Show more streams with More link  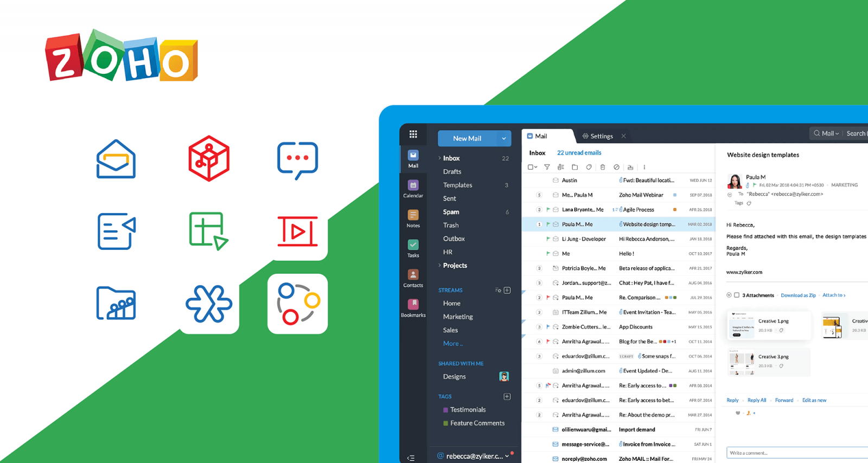pyautogui.click(x=453, y=343)
